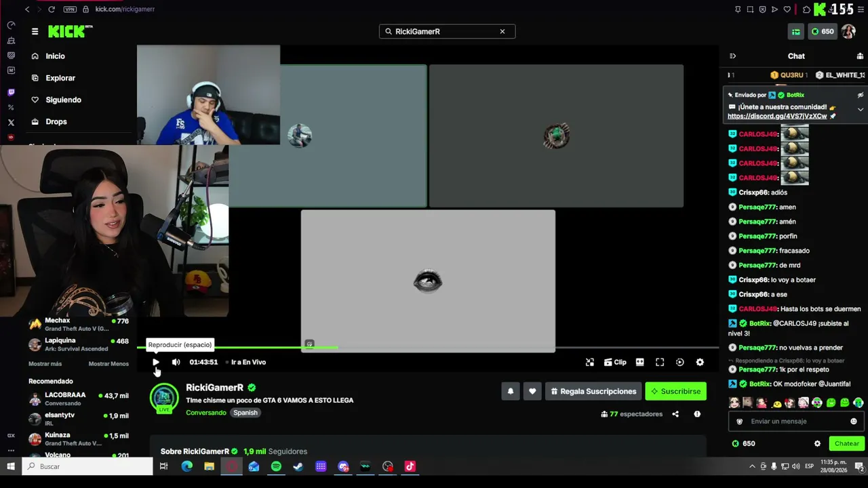Send message with the Chatear button

(846, 443)
